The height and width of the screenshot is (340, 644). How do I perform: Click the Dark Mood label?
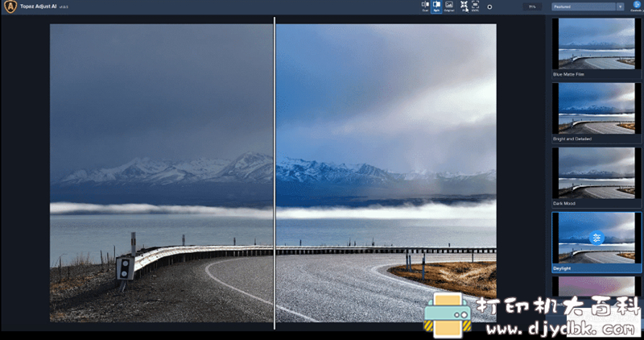pyautogui.click(x=564, y=204)
